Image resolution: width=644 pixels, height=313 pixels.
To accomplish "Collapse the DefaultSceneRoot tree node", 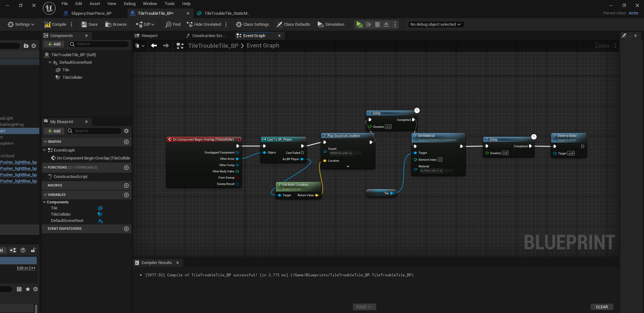I will pos(50,62).
